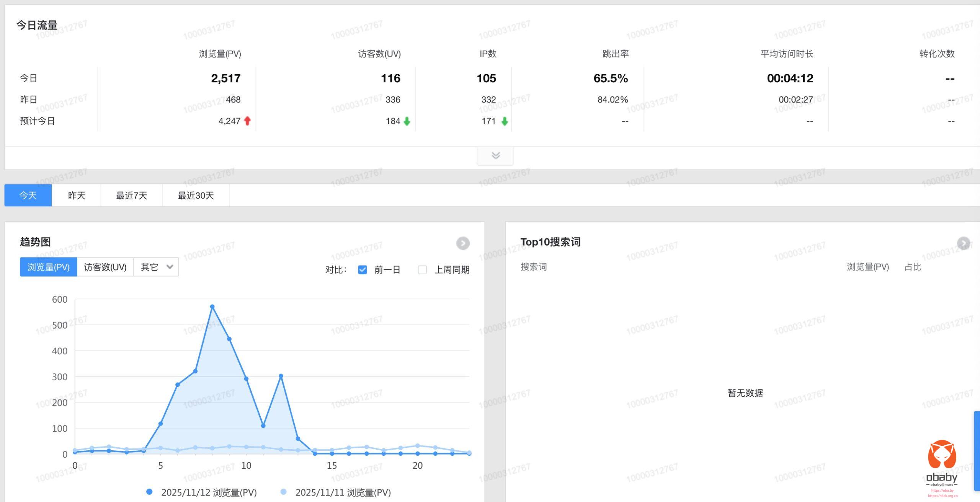The image size is (980, 502).
Task: Toggle 2025/11/11 PV legend dot
Action: 283,492
